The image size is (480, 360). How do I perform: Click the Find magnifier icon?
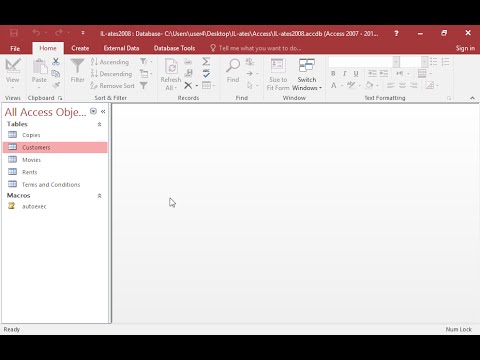pos(233,66)
